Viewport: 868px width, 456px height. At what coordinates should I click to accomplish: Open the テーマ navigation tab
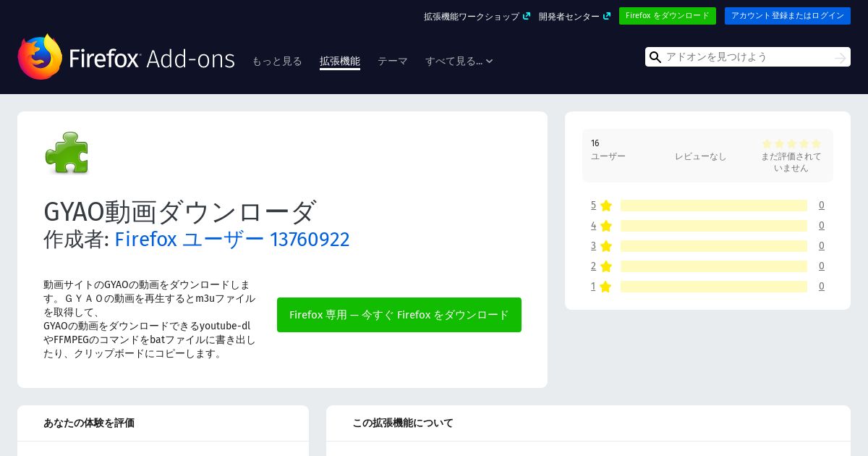[393, 62]
